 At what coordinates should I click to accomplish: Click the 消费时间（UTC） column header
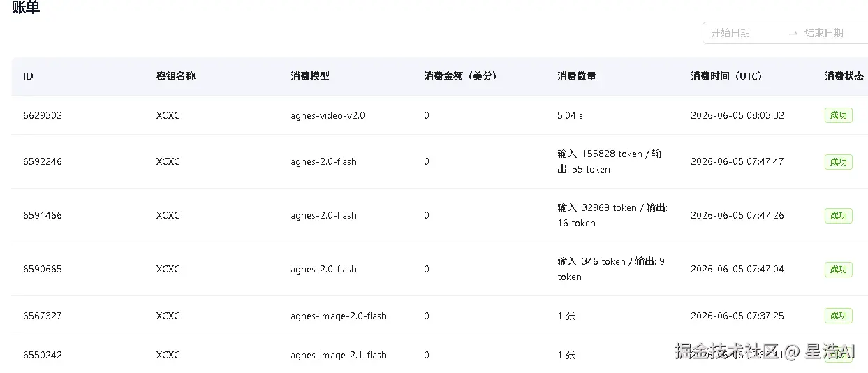(728, 76)
